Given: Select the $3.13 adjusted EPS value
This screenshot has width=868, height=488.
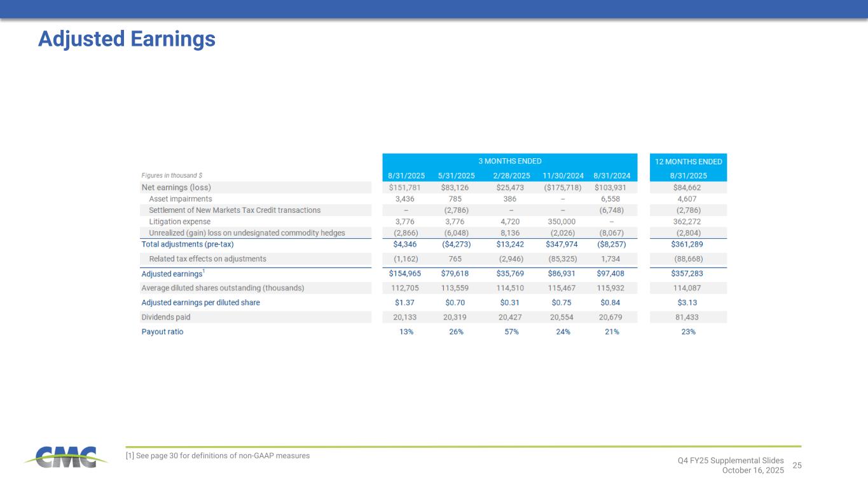Looking at the screenshot, I should click(x=687, y=302).
